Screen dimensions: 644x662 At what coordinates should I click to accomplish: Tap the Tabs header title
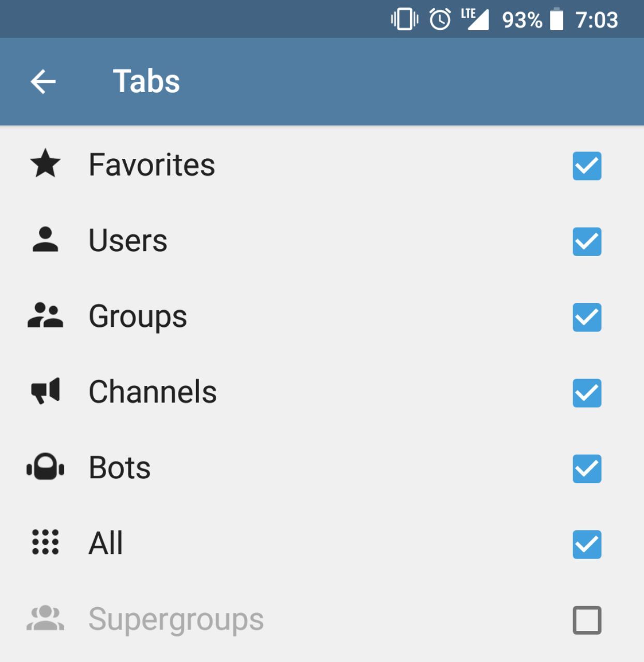click(146, 82)
